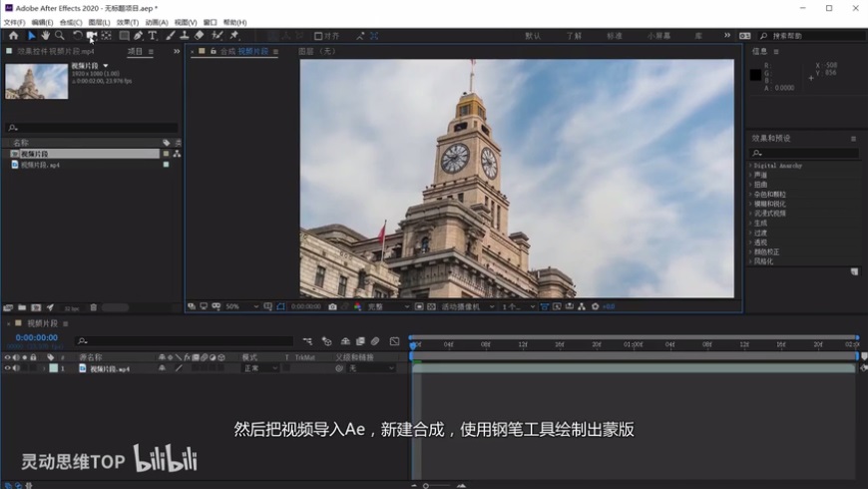The width and height of the screenshot is (868, 489).
Task: Switch to the 标准 workspace
Action: pyautogui.click(x=615, y=36)
